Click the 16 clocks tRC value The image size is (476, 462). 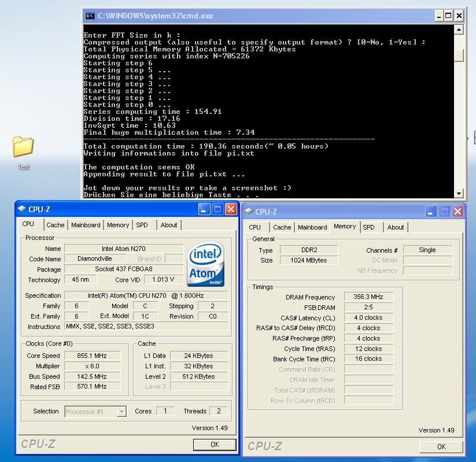[368, 359]
